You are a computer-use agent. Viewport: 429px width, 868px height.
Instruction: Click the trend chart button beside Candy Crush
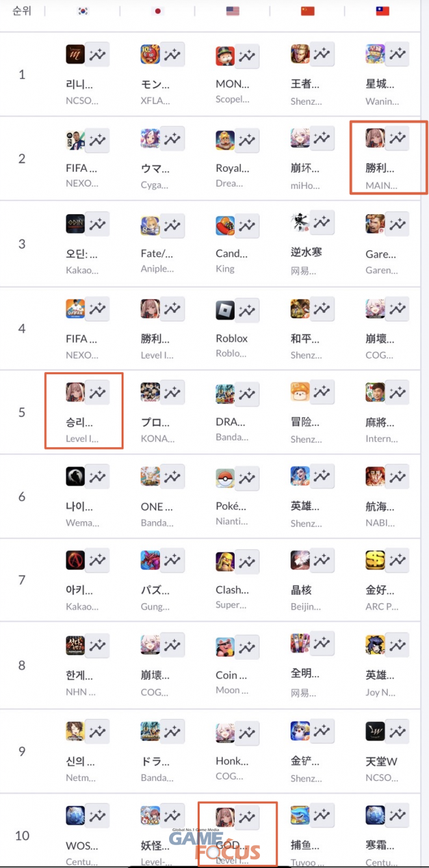247,226
